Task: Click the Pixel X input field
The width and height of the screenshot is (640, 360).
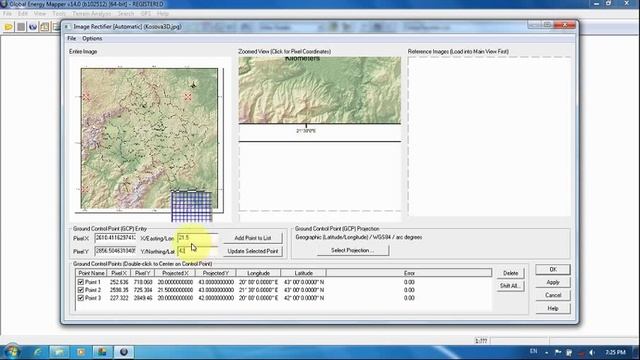Action: (x=116, y=238)
